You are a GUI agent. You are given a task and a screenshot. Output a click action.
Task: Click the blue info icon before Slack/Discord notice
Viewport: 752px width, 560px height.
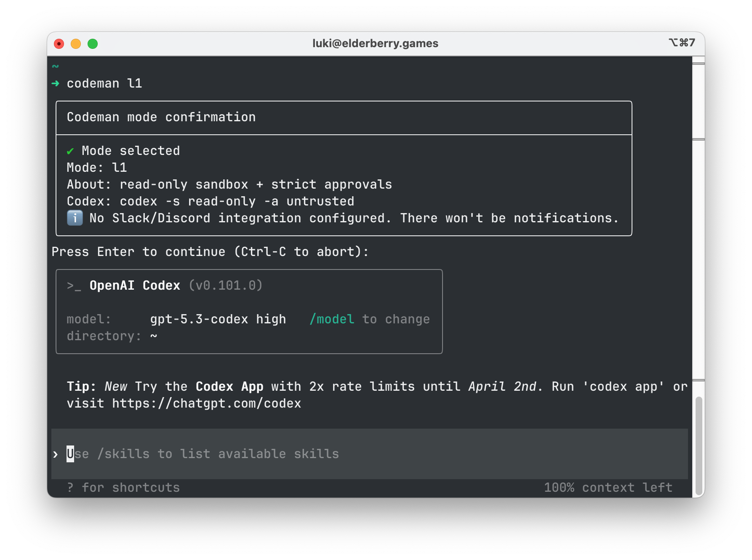75,218
